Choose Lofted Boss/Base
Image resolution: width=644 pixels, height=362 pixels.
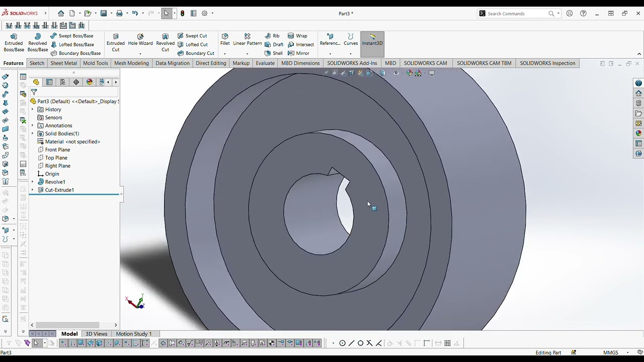pyautogui.click(x=71, y=44)
